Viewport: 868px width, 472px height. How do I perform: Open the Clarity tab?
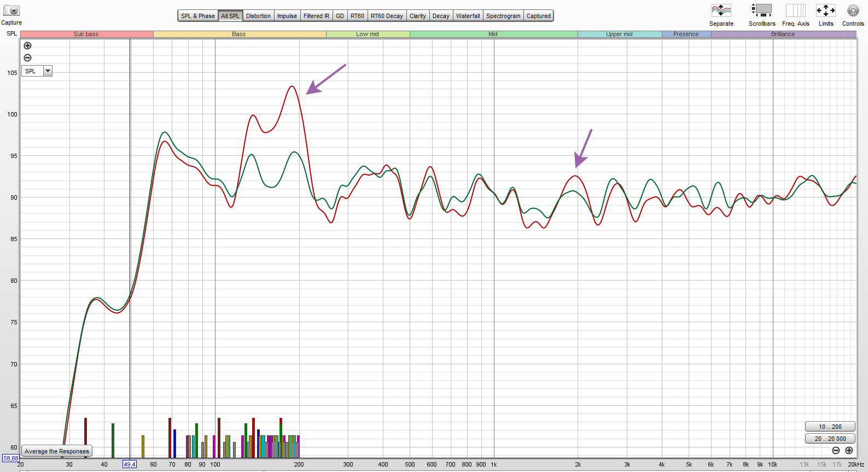[x=418, y=16]
